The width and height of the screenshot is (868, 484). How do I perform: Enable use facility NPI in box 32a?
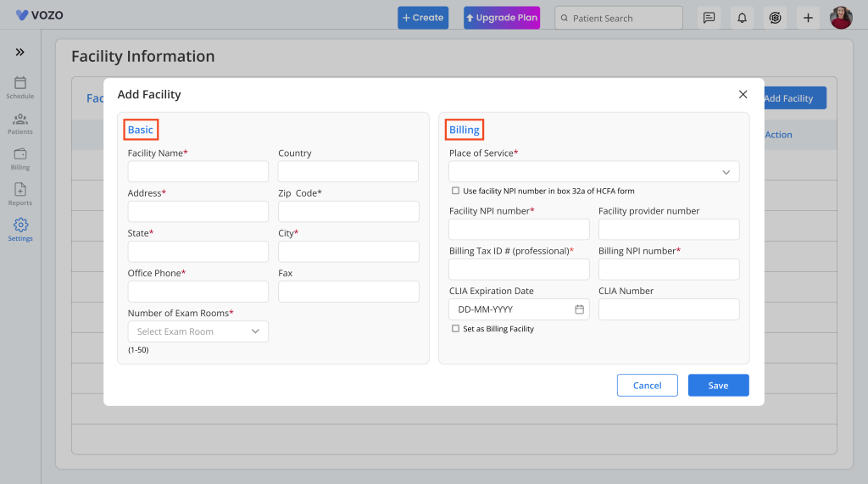[x=456, y=191]
